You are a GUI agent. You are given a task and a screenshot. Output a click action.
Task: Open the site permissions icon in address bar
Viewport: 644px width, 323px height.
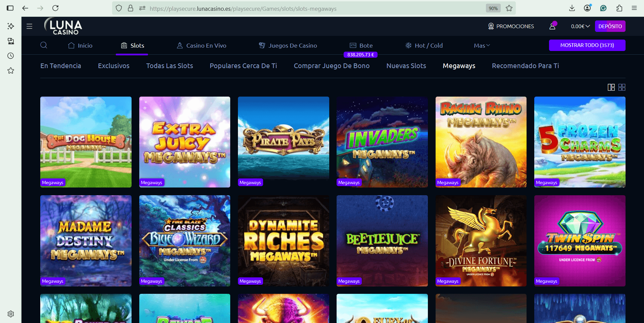pos(142,8)
